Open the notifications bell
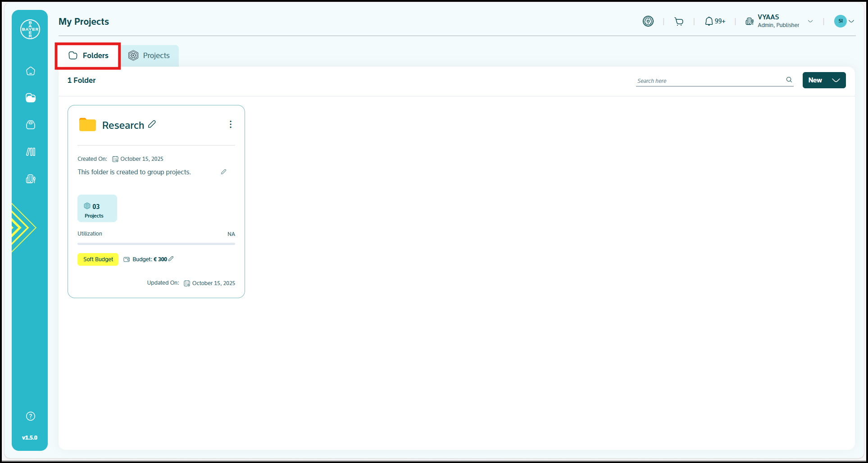Image resolution: width=868 pixels, height=463 pixels. [x=709, y=21]
